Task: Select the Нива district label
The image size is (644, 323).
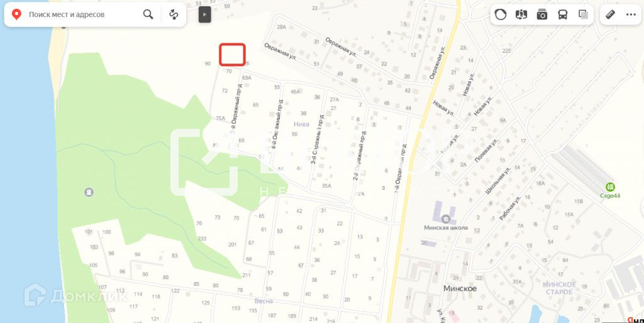Action: [301, 124]
